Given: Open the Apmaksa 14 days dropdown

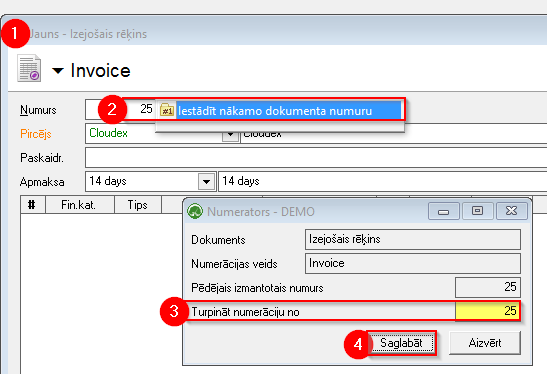Looking at the screenshot, I should click(207, 181).
